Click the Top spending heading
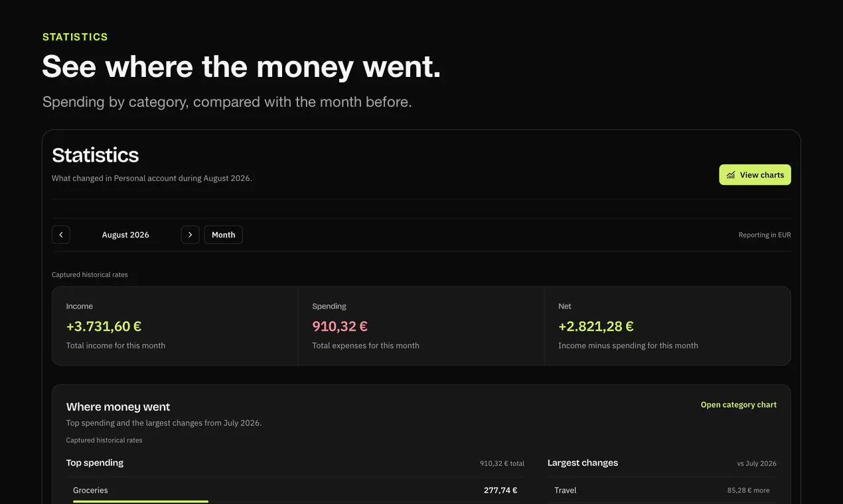Screen dimensions: 843x504 [x=95, y=463]
